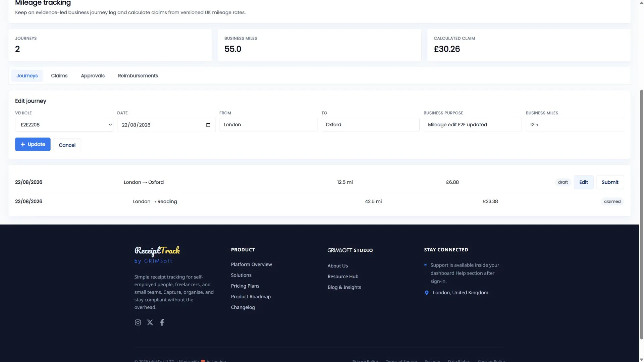Edit the London to Oxford journey
Screen dimensions: 644x362
point(584,182)
